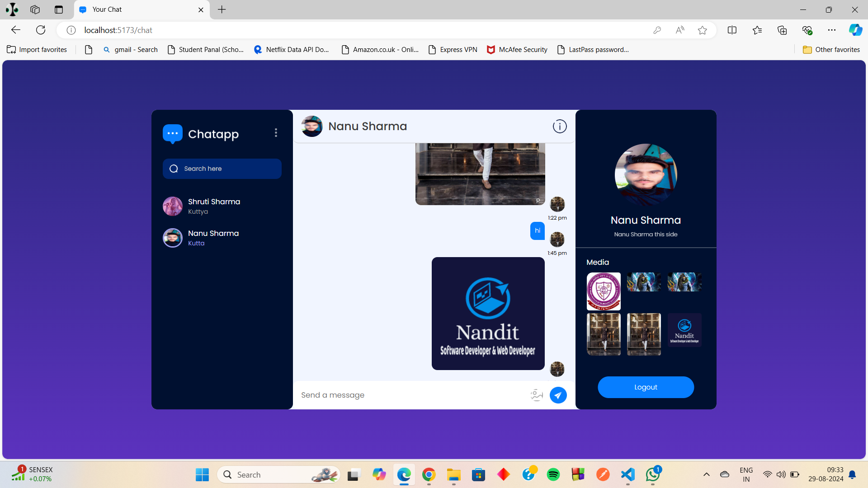This screenshot has width=868, height=488.
Task: Click the large Nandit image in chat
Action: coord(488,314)
